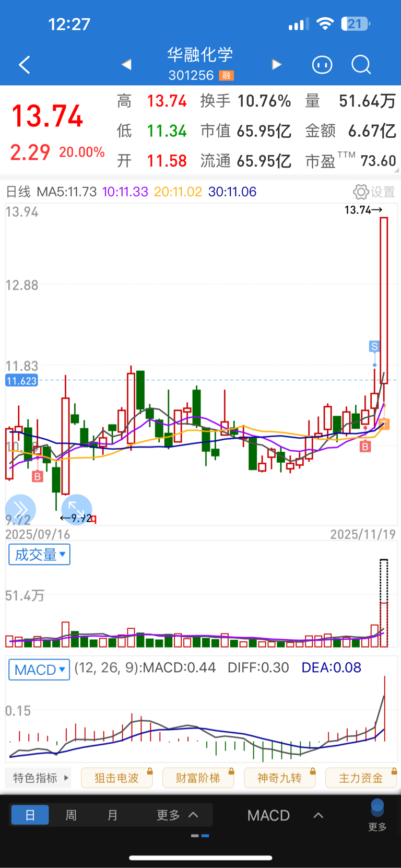The height and width of the screenshot is (868, 401).
Task: Tap the low price 11.34
Action: 167,131
